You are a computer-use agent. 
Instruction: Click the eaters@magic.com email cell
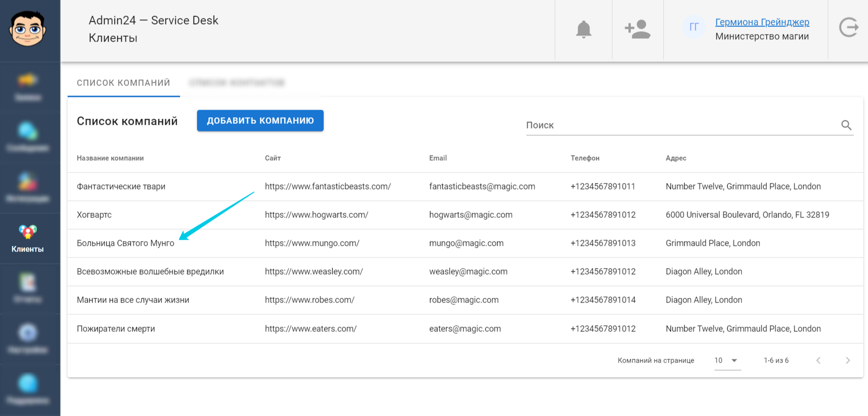pos(465,329)
